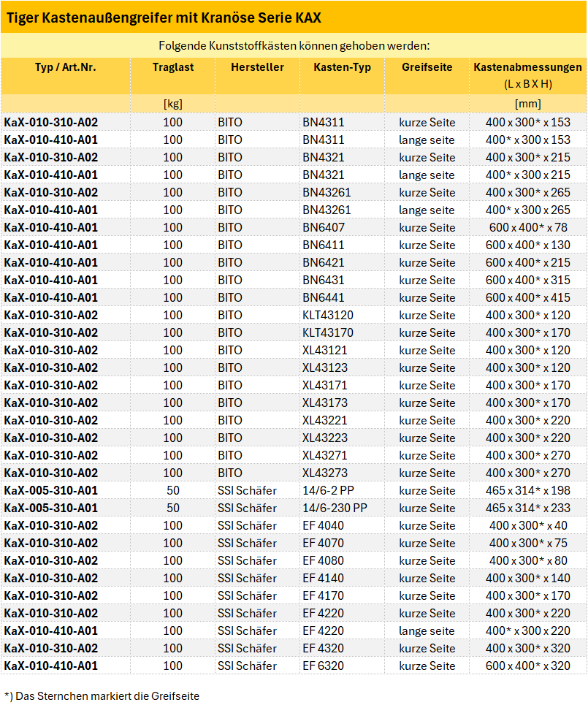
Task: Select the dimension cell '400 x 300* x 40'
Action: tap(527, 525)
